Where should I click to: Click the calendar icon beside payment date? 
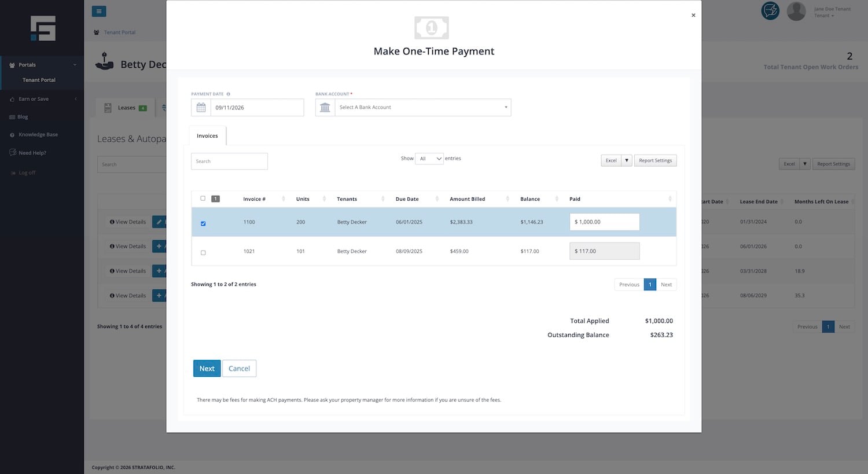[201, 108]
